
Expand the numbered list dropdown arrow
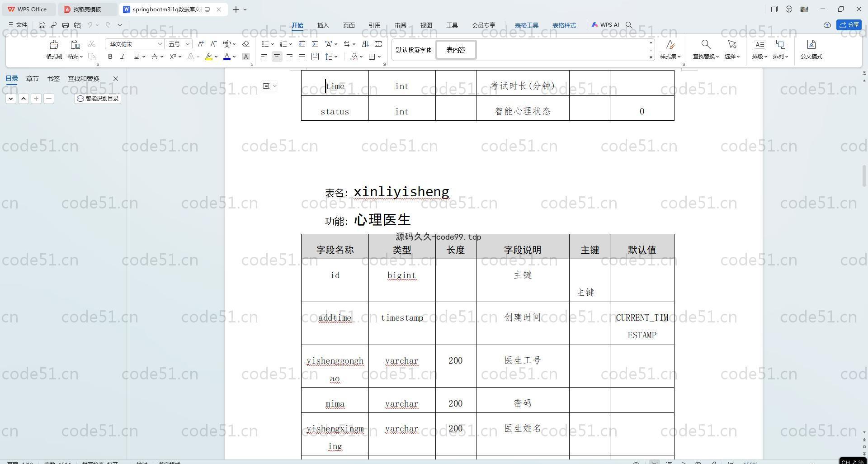point(290,44)
